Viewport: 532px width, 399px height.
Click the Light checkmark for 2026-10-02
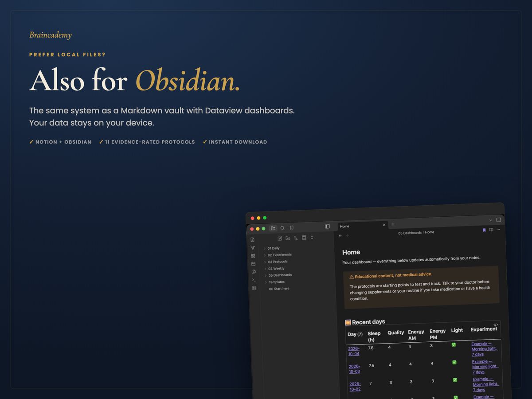pos(455,380)
